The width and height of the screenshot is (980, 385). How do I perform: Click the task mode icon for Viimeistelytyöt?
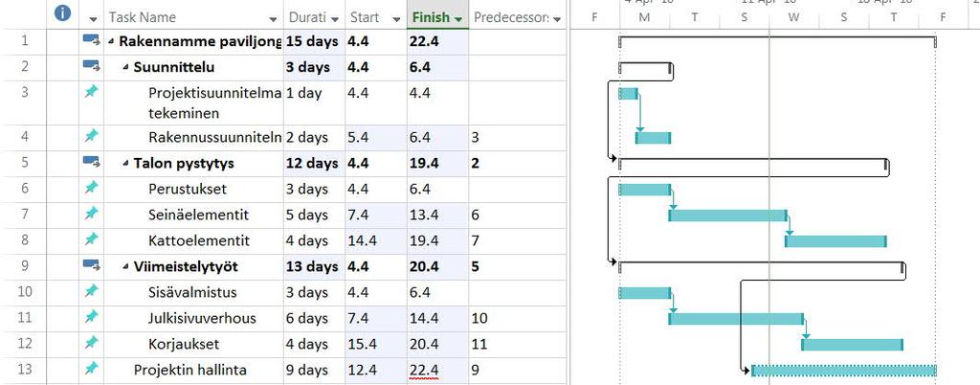(x=91, y=266)
